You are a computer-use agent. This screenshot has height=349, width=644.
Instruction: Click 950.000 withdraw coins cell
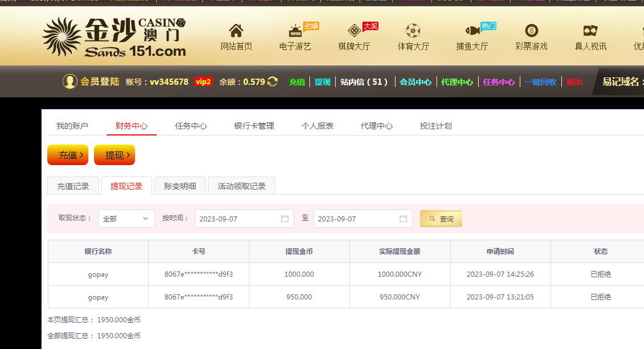[299, 297]
